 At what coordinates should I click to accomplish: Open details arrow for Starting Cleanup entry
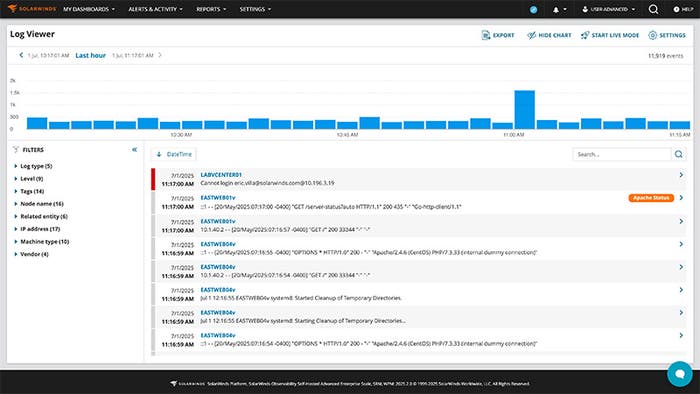coord(681,313)
